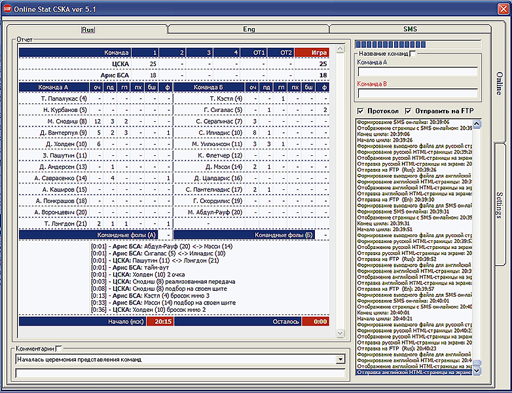Expand the comment dropdown list arrow
The width and height of the screenshot is (512, 393).
(x=340, y=359)
